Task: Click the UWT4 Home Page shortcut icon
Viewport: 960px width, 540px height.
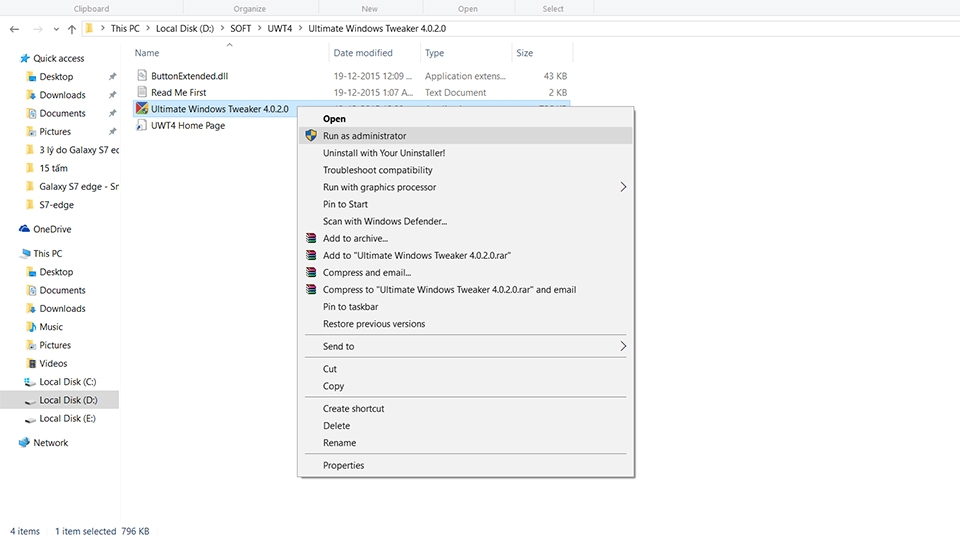Action: coord(141,125)
